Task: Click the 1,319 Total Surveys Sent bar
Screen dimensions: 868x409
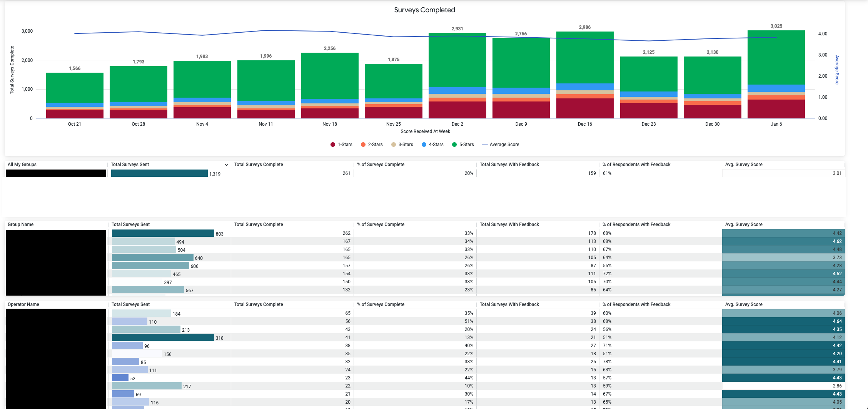Action: [159, 173]
